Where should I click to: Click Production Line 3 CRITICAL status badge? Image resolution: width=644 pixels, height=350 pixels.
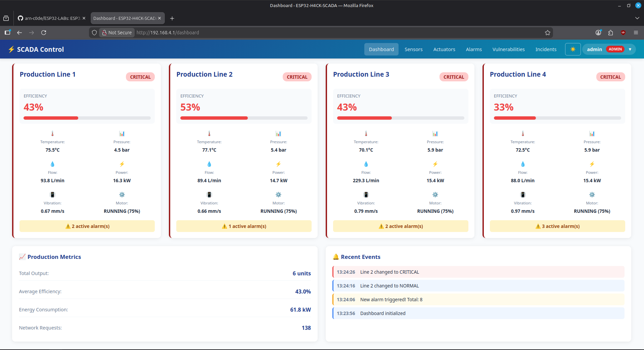point(454,77)
